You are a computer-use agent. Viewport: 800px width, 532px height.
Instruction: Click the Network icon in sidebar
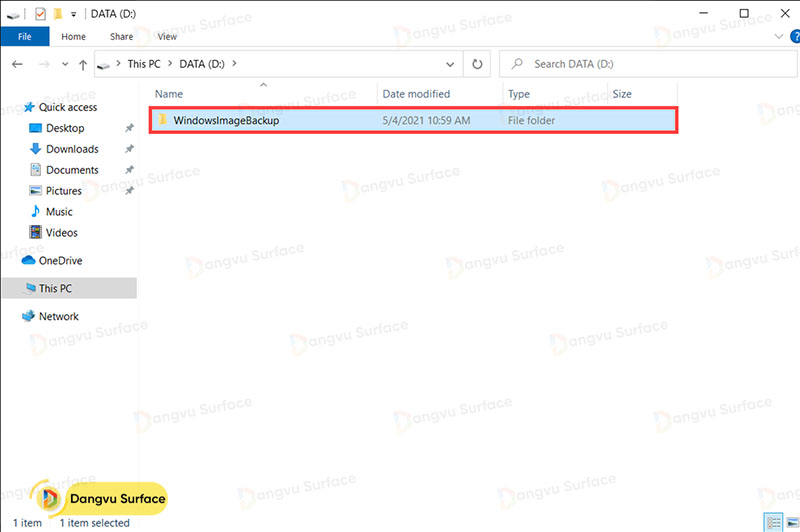click(28, 316)
